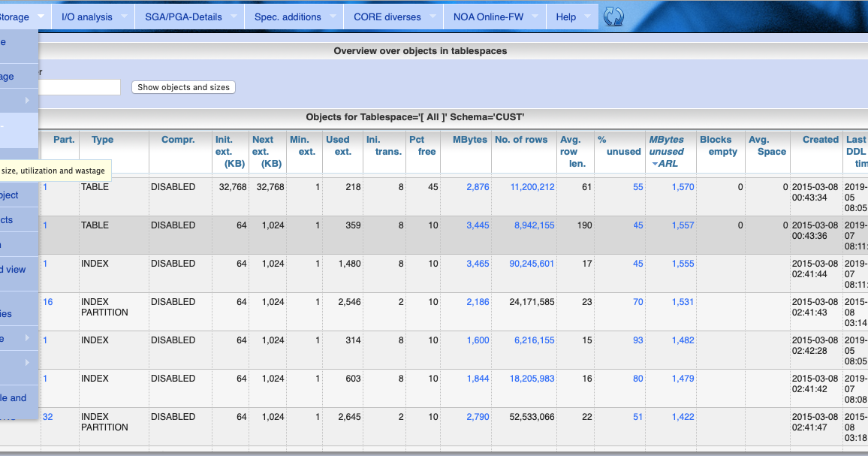Click the Created column header

pyautogui.click(x=820, y=139)
